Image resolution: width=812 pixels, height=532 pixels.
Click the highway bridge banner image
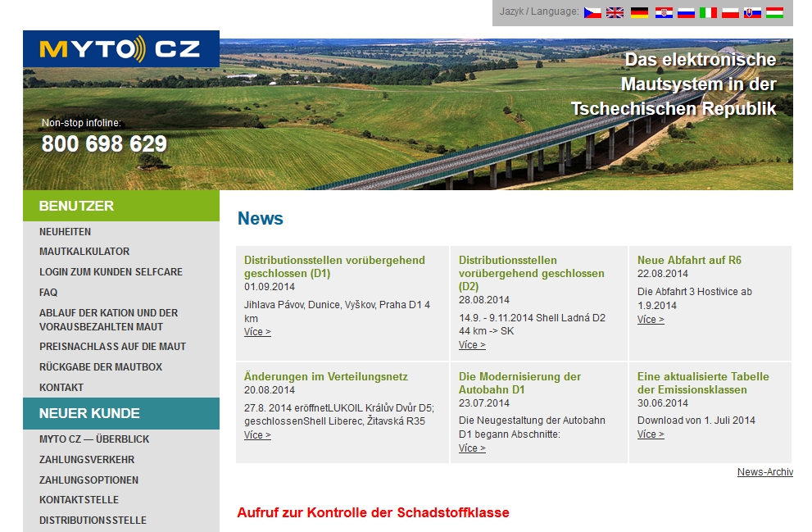pyautogui.click(x=408, y=114)
